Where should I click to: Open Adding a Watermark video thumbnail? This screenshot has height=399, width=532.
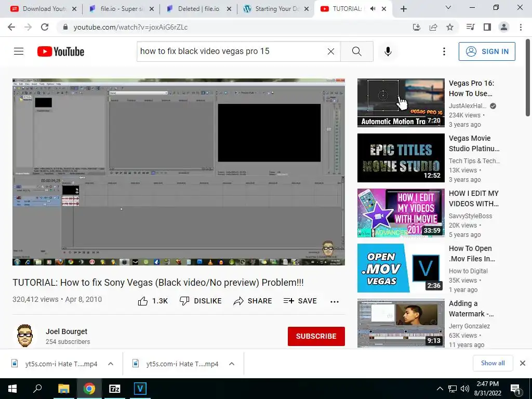point(401,323)
